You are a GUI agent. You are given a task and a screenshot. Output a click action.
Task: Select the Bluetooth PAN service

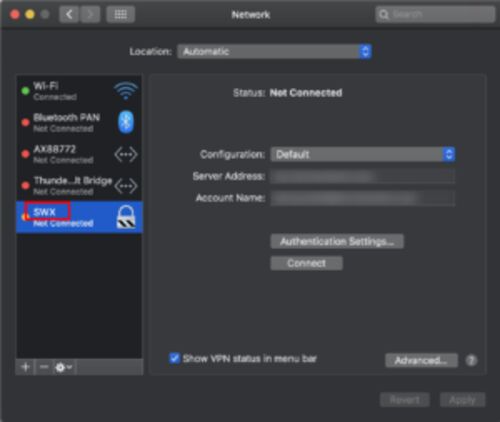click(x=79, y=122)
